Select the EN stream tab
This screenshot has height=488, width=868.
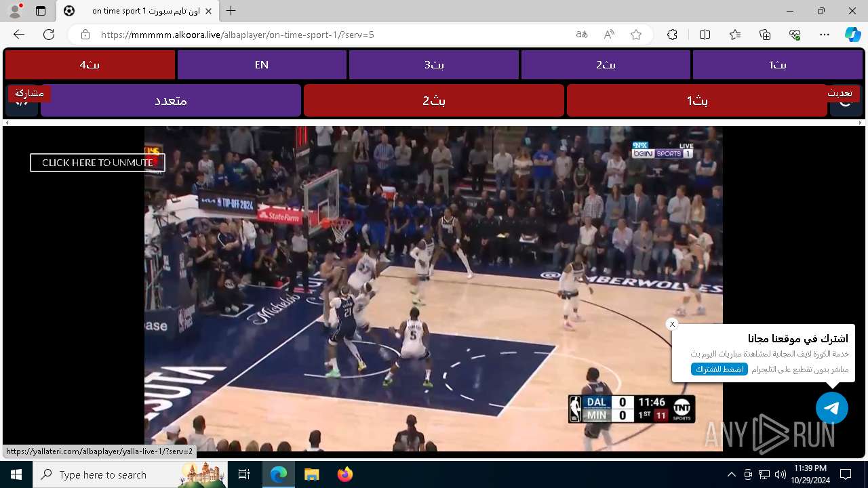click(262, 65)
